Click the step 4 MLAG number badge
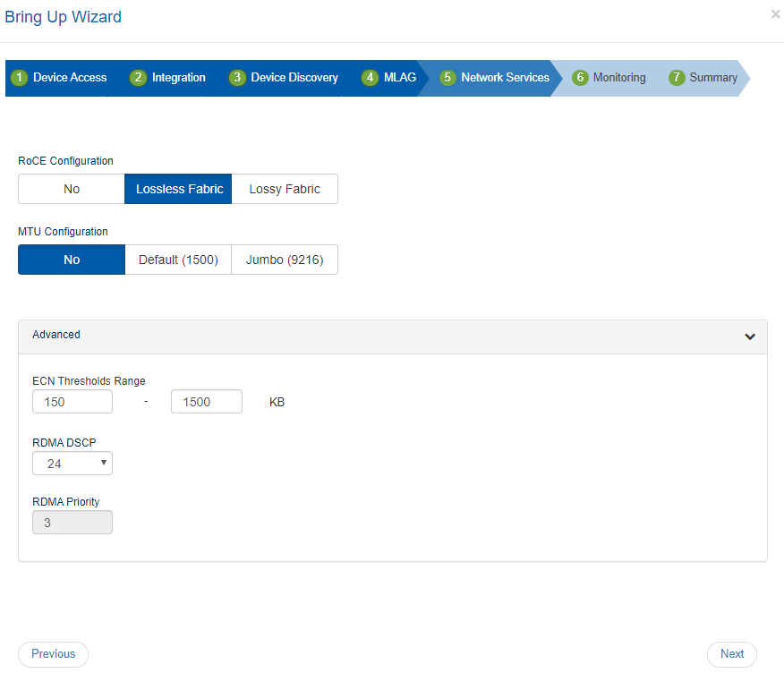The image size is (784, 690). click(371, 78)
